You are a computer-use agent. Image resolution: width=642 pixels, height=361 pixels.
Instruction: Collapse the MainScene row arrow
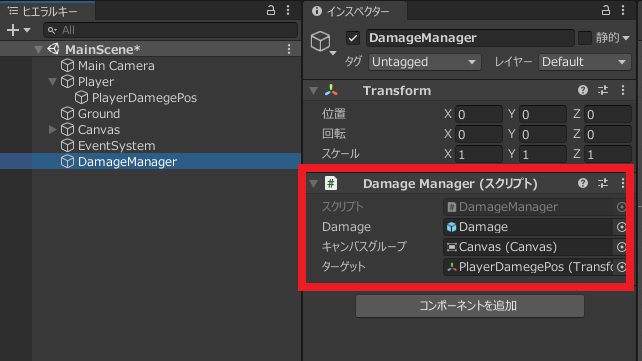[x=38, y=50]
